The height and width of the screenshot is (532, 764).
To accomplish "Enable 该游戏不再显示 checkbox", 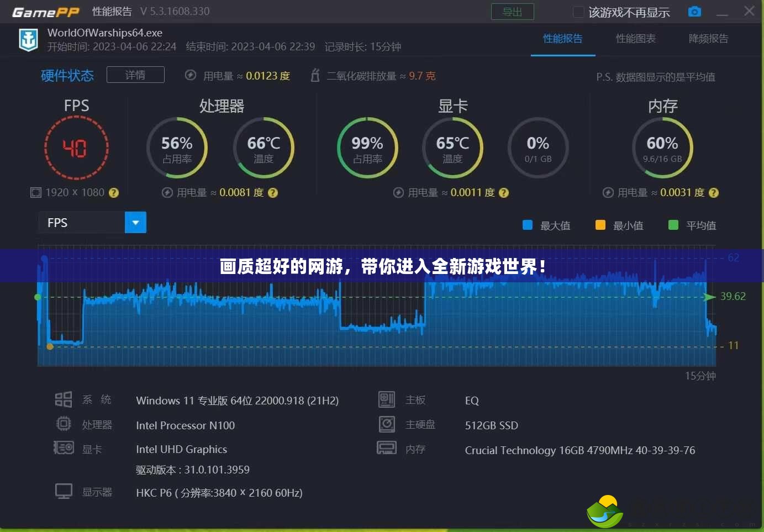I will (578, 12).
